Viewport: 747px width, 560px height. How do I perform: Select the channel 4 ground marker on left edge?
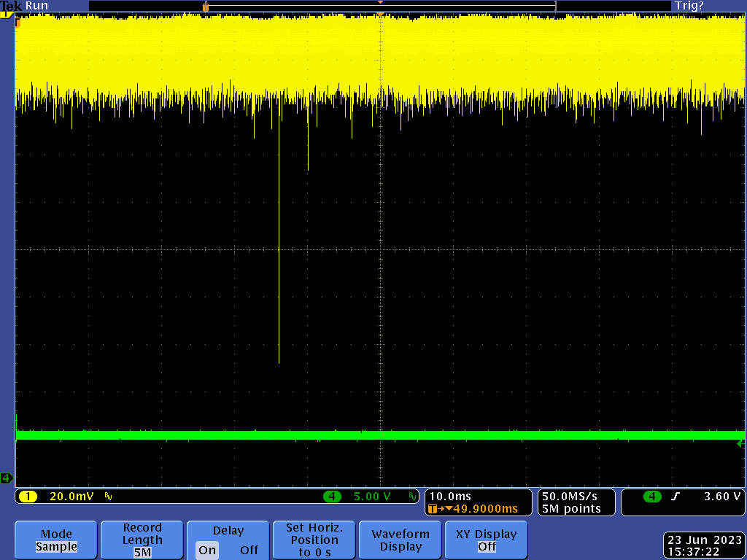pyautogui.click(x=6, y=478)
